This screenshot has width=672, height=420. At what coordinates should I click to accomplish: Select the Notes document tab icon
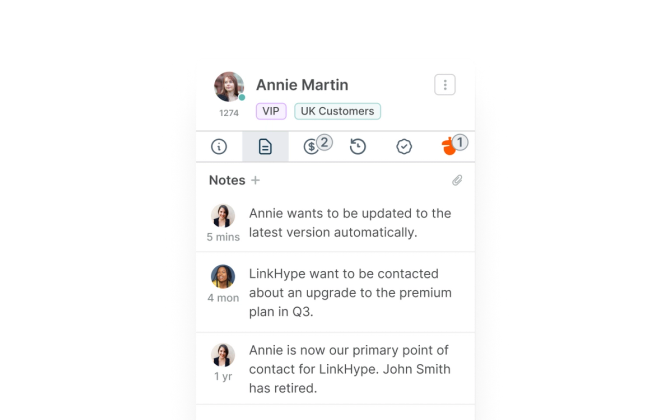click(x=265, y=147)
